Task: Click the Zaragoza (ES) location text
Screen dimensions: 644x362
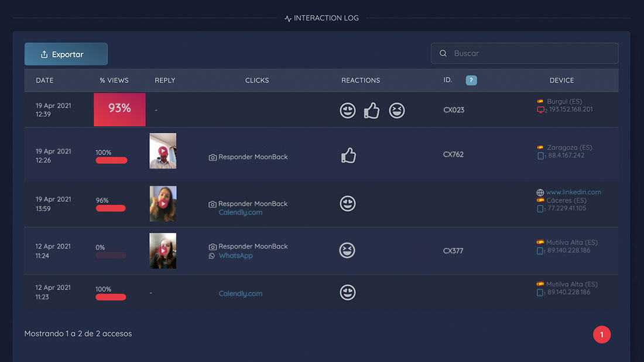Action: click(570, 147)
